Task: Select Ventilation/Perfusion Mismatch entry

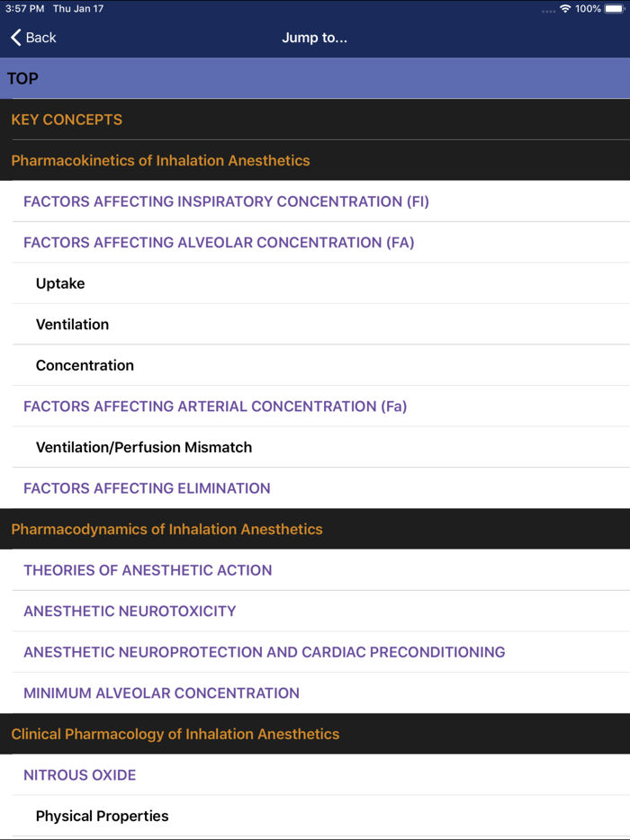Action: 315,447
